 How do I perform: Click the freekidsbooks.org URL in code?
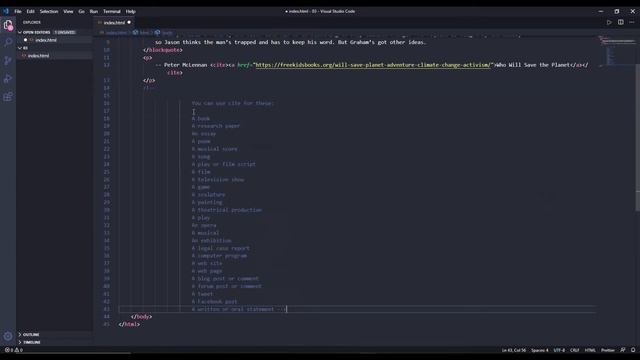click(x=373, y=65)
